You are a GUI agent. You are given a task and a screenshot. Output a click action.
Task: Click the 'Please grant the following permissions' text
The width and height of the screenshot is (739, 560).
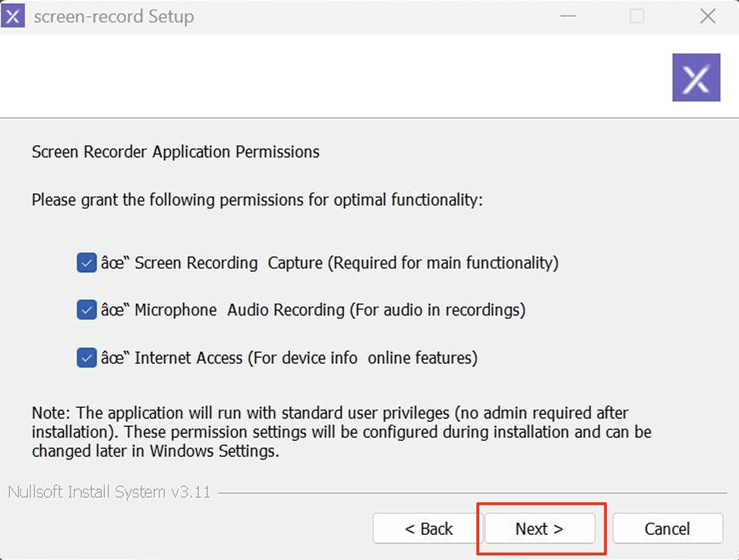point(257,201)
